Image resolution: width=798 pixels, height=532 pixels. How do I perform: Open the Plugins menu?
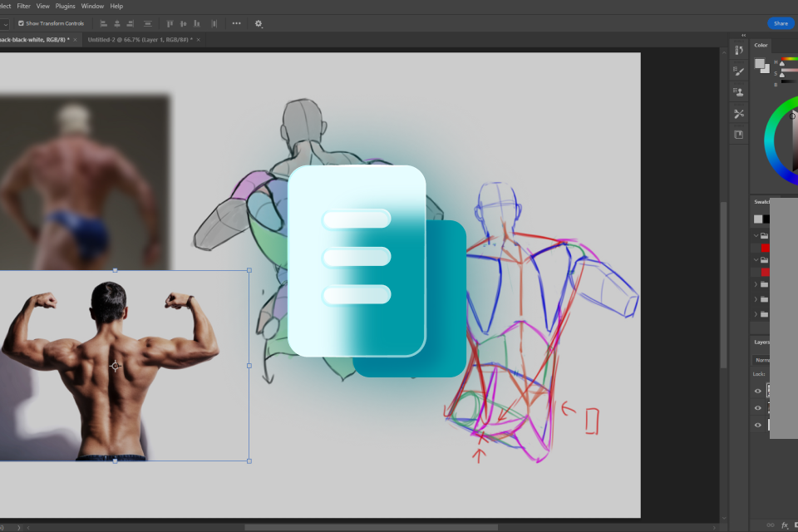tap(65, 6)
